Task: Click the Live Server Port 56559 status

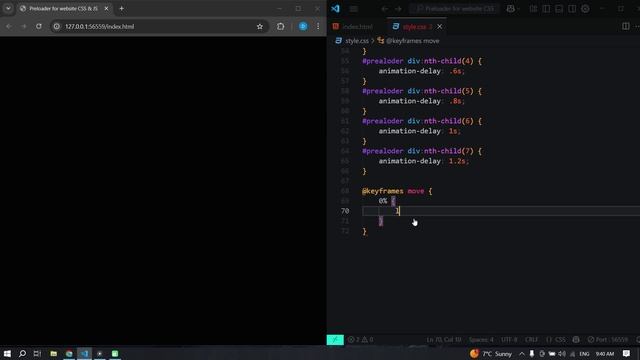Action: [x=608, y=340]
